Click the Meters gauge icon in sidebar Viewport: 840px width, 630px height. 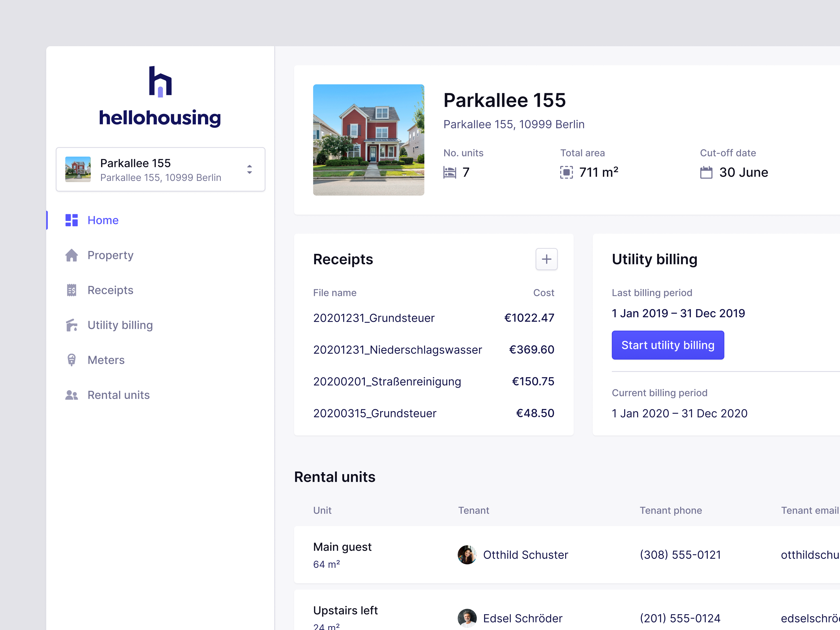tap(71, 360)
